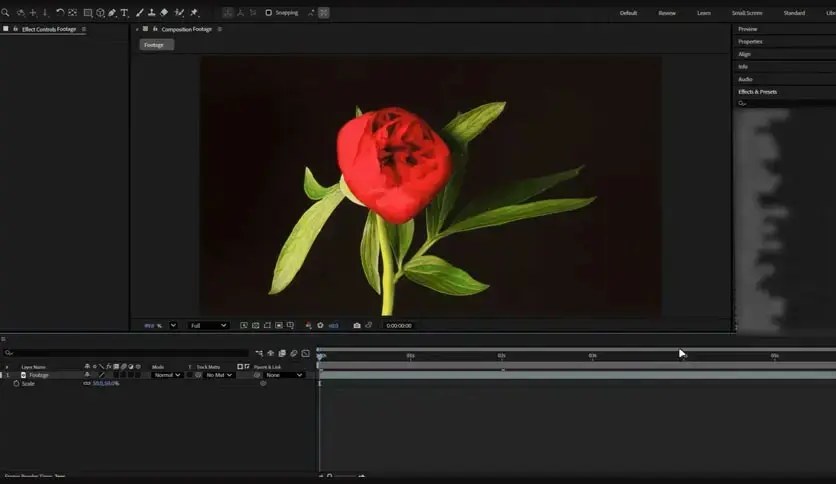The height and width of the screenshot is (484, 836).
Task: Open the No Mat track matte dropdown
Action: [219, 375]
